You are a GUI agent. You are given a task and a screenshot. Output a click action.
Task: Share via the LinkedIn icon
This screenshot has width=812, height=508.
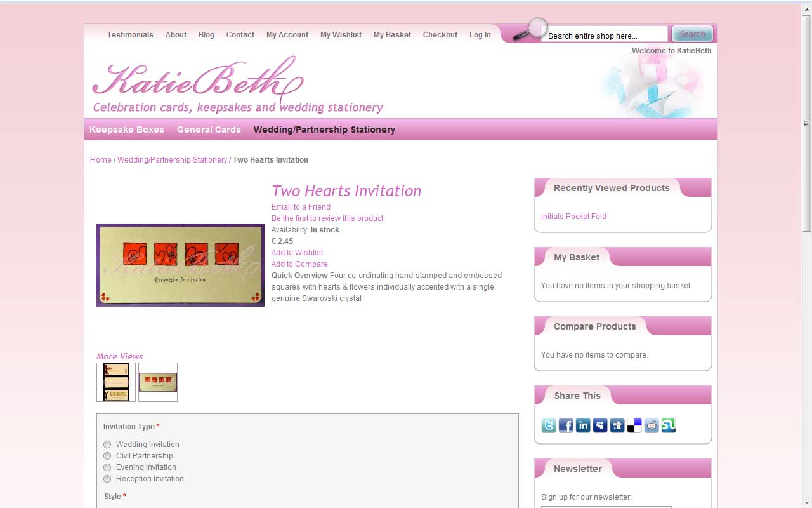pyautogui.click(x=583, y=425)
